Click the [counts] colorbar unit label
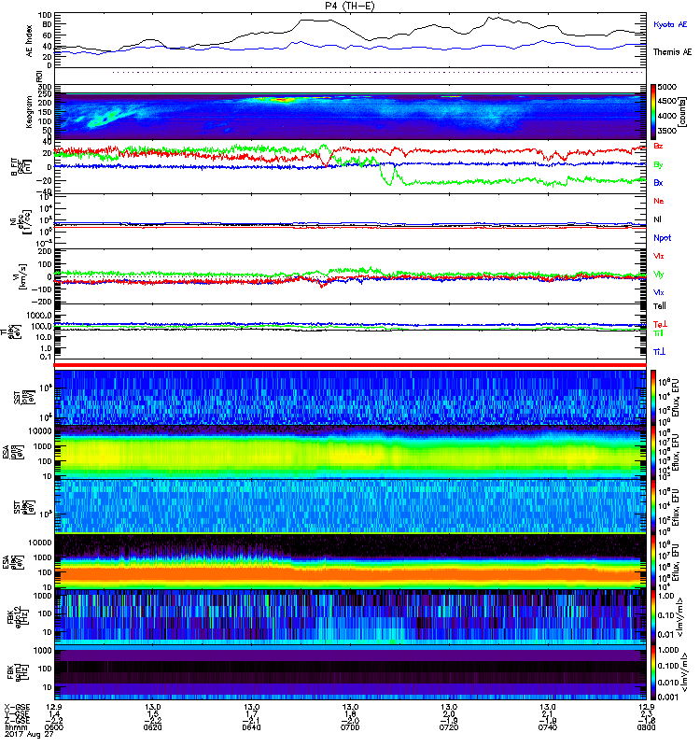 click(x=682, y=112)
